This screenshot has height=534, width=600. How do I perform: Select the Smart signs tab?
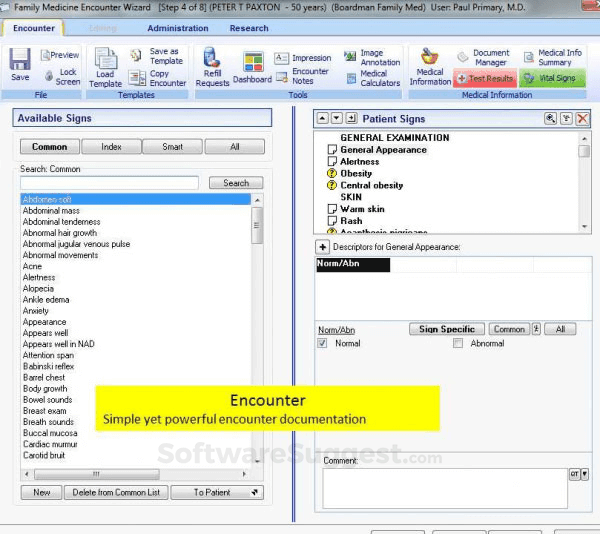pos(173,147)
